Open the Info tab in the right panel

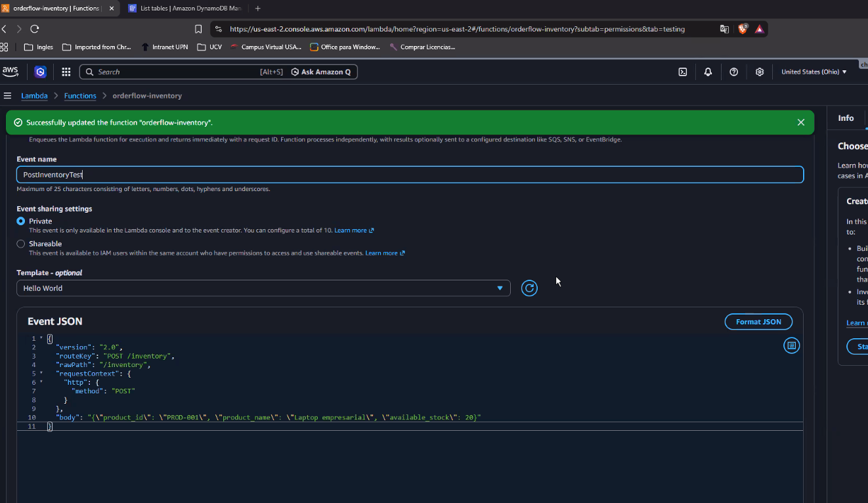click(846, 118)
